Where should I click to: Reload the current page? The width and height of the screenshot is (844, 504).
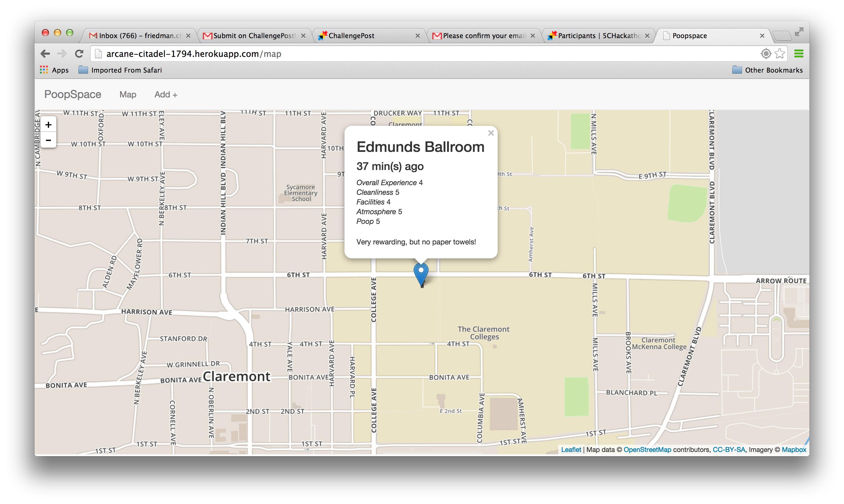click(79, 54)
